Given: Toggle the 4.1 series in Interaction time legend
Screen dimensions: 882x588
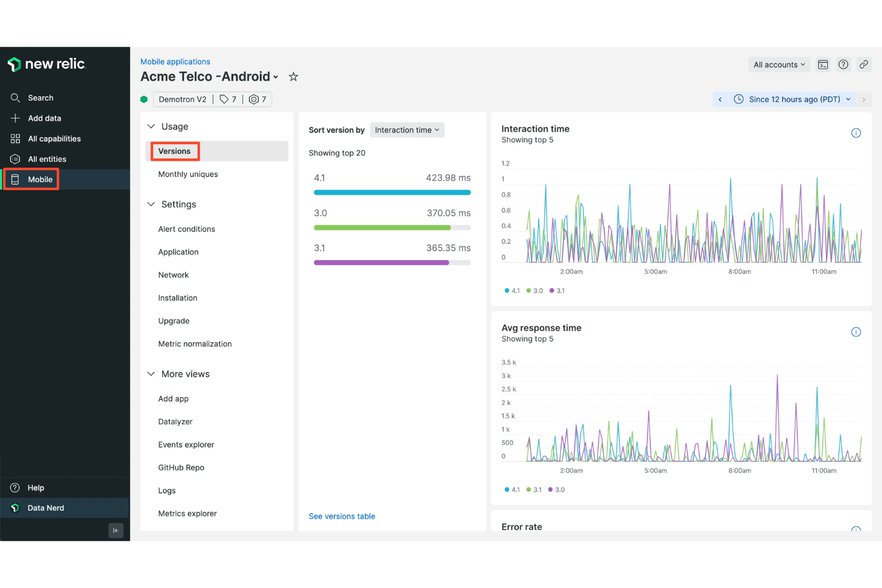Looking at the screenshot, I should click(x=511, y=290).
